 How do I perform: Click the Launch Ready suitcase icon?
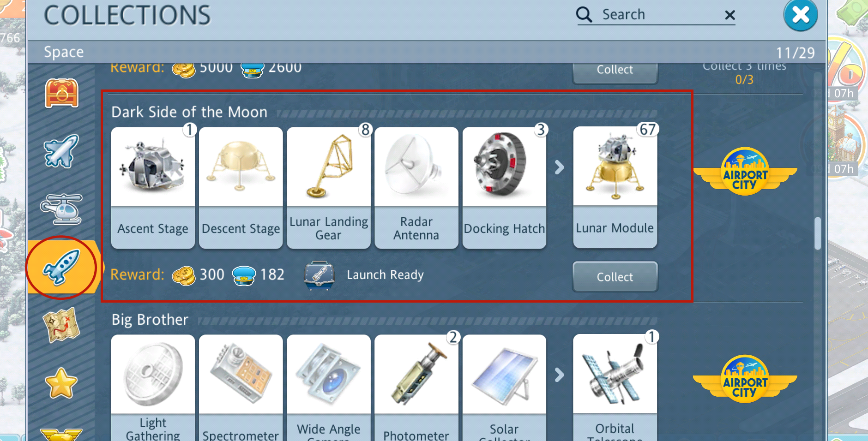(319, 275)
